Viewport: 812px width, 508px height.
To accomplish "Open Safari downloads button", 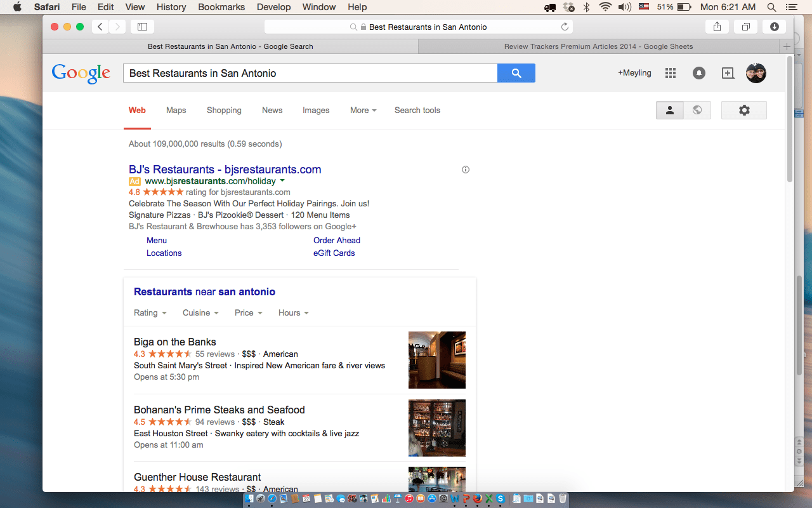I will (775, 27).
